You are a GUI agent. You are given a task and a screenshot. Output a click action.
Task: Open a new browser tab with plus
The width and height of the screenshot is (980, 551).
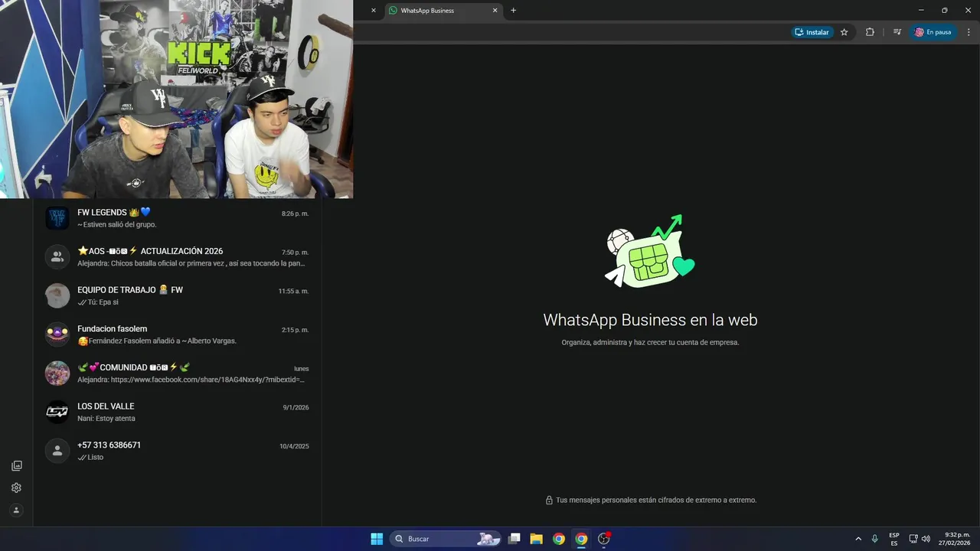point(513,11)
